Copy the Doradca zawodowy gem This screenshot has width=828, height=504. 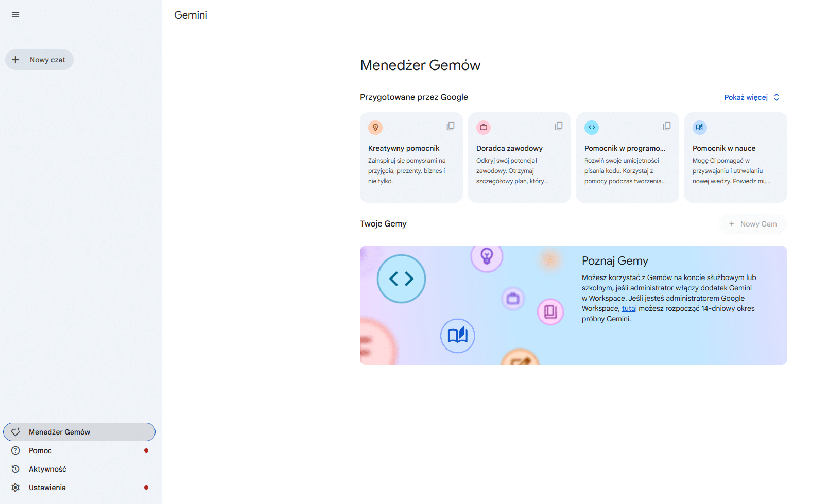point(559,126)
